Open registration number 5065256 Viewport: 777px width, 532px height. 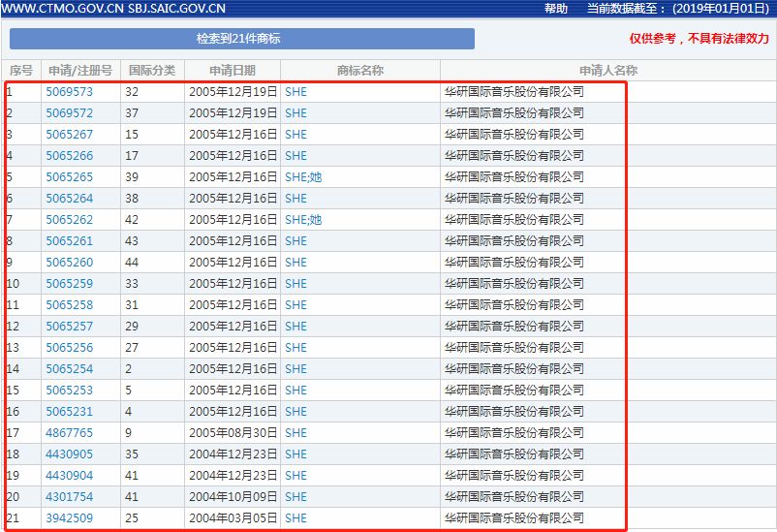[x=70, y=348]
